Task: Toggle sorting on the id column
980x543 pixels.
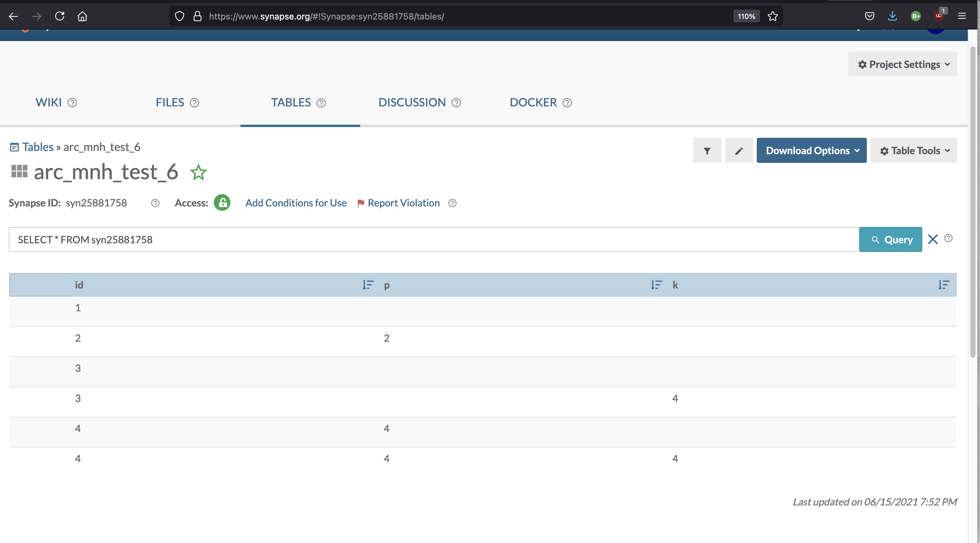Action: (367, 285)
